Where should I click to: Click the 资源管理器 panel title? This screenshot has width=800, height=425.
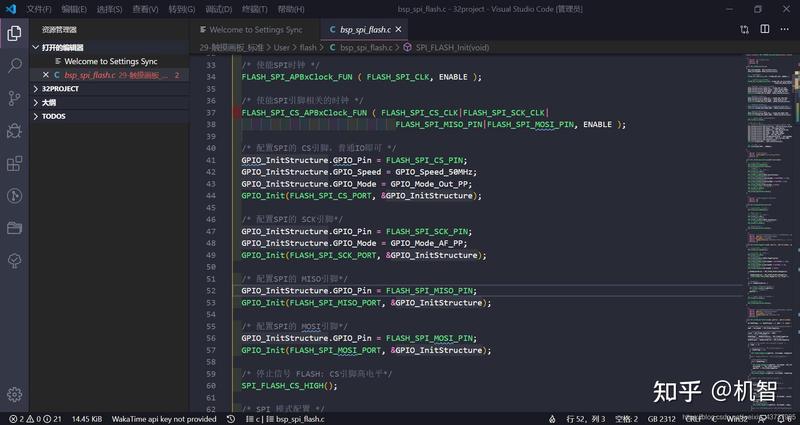[x=59, y=30]
